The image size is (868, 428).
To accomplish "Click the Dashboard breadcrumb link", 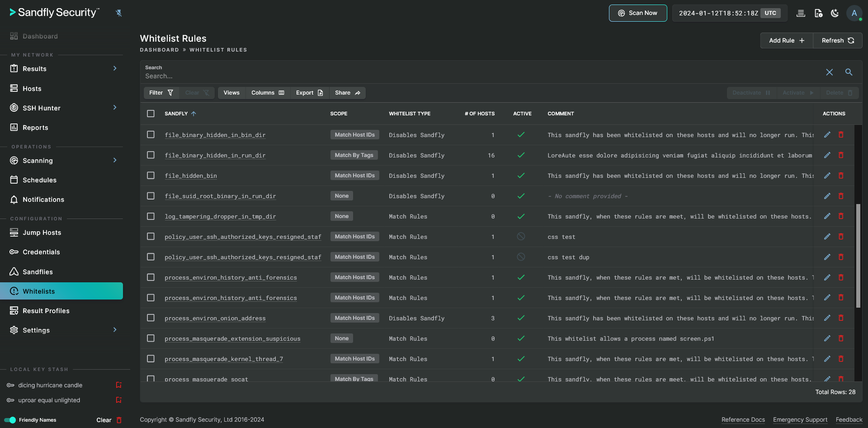I will 159,50.
